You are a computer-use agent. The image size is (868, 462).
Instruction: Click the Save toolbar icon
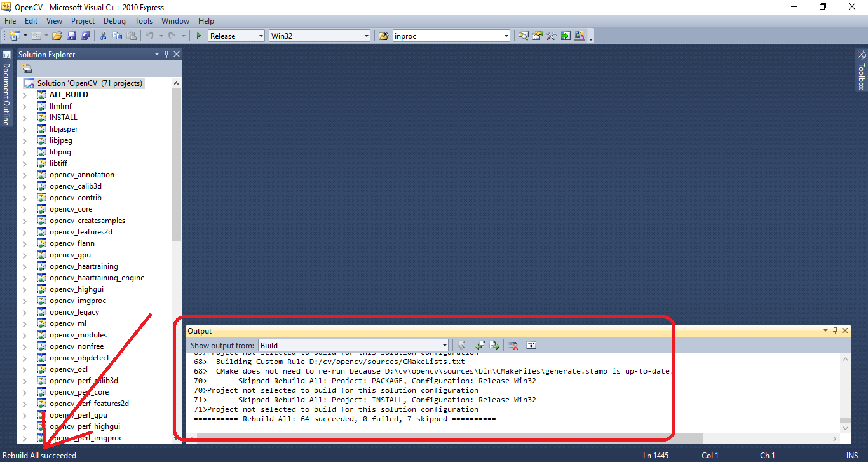[71, 36]
